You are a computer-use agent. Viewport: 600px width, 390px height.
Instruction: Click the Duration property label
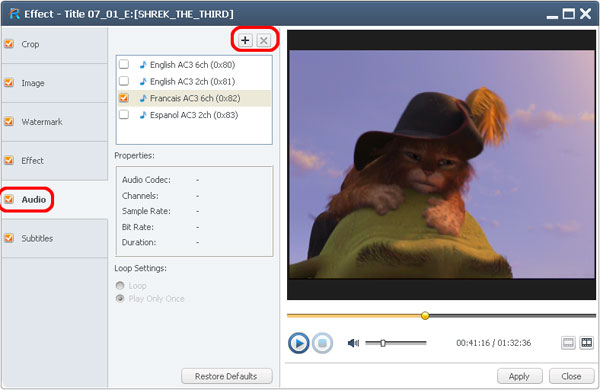[x=139, y=243]
